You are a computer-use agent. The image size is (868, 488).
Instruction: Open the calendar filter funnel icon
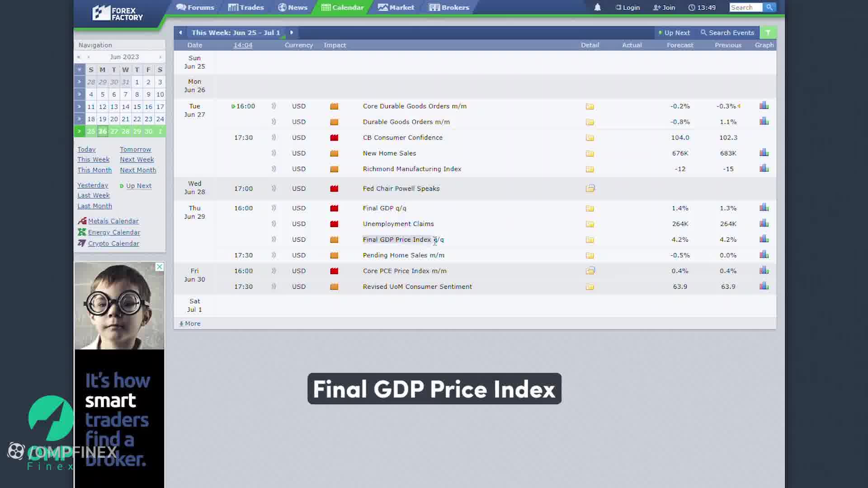click(x=768, y=33)
